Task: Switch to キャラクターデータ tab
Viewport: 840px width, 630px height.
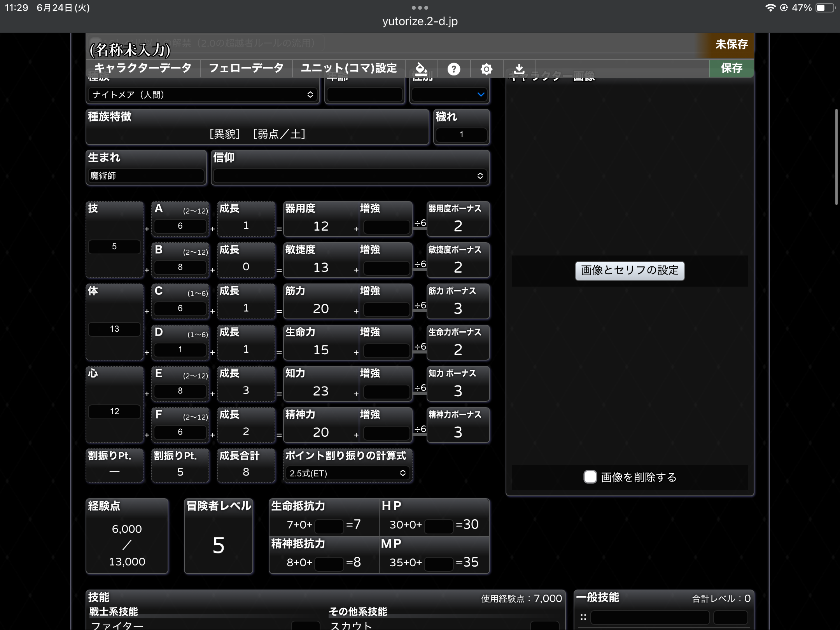Action: 143,68
